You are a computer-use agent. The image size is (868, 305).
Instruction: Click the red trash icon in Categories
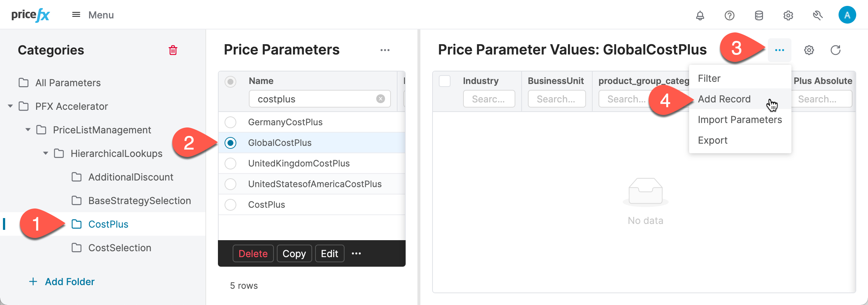[x=173, y=50]
